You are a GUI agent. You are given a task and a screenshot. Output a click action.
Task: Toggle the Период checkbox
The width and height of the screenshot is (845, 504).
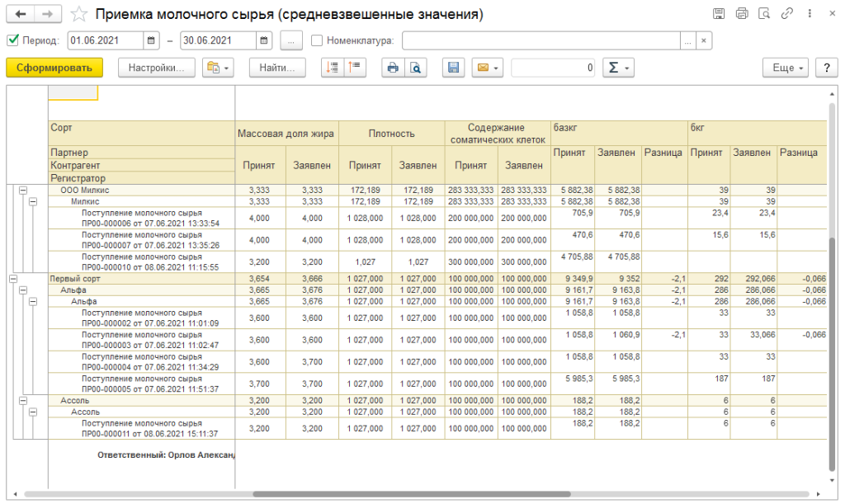coord(12,40)
